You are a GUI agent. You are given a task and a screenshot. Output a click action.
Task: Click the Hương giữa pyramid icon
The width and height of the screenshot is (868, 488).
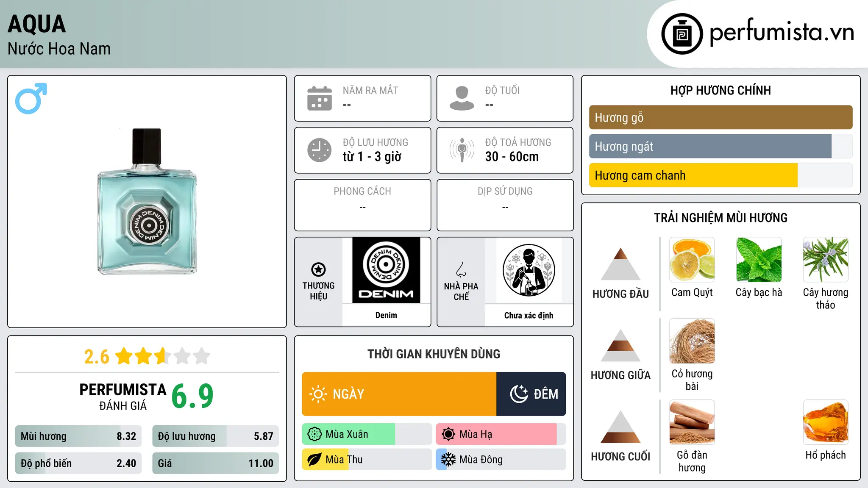(620, 345)
